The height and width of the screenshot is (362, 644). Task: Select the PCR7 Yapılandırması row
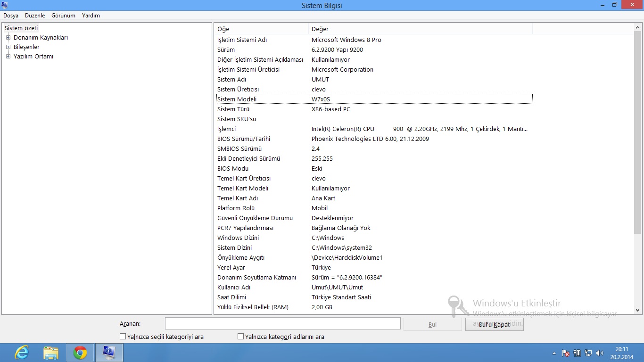(x=374, y=228)
